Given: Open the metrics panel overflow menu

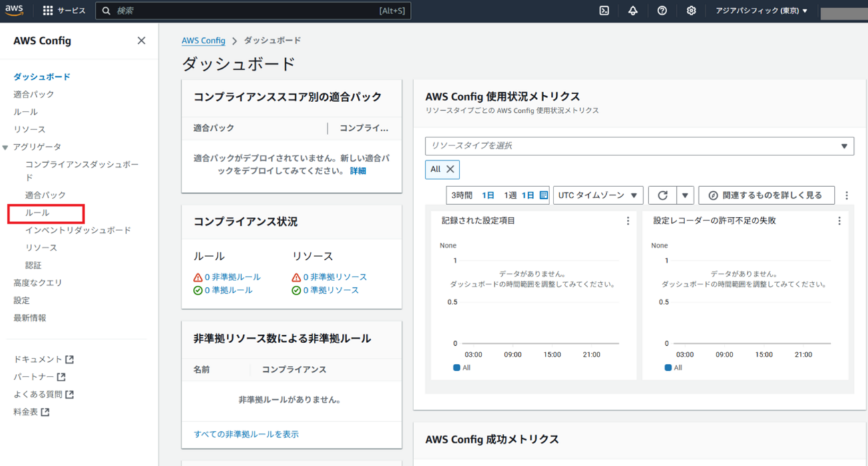Looking at the screenshot, I should coord(847,196).
